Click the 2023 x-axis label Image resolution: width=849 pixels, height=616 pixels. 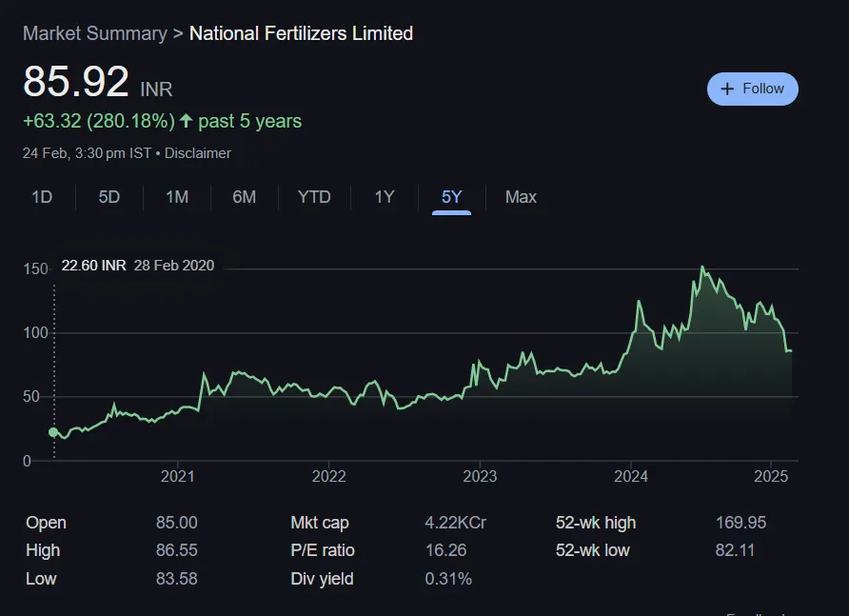tap(480, 476)
